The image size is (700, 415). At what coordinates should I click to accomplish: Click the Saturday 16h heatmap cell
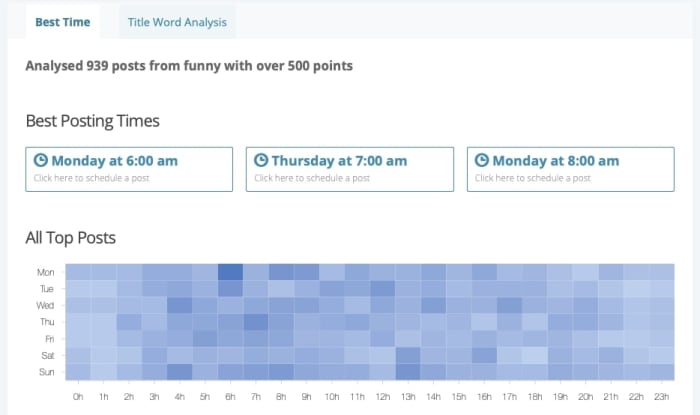(484, 355)
